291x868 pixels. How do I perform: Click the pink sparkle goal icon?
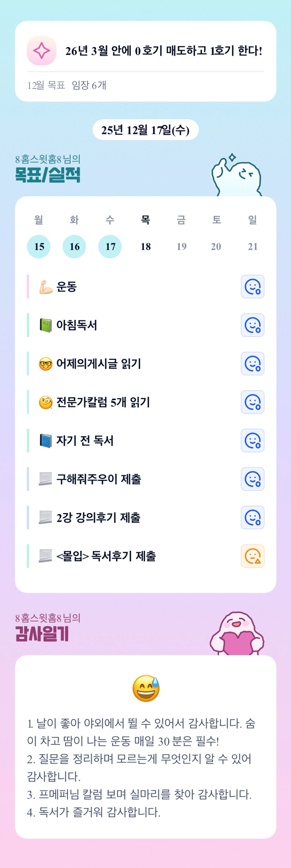42,51
